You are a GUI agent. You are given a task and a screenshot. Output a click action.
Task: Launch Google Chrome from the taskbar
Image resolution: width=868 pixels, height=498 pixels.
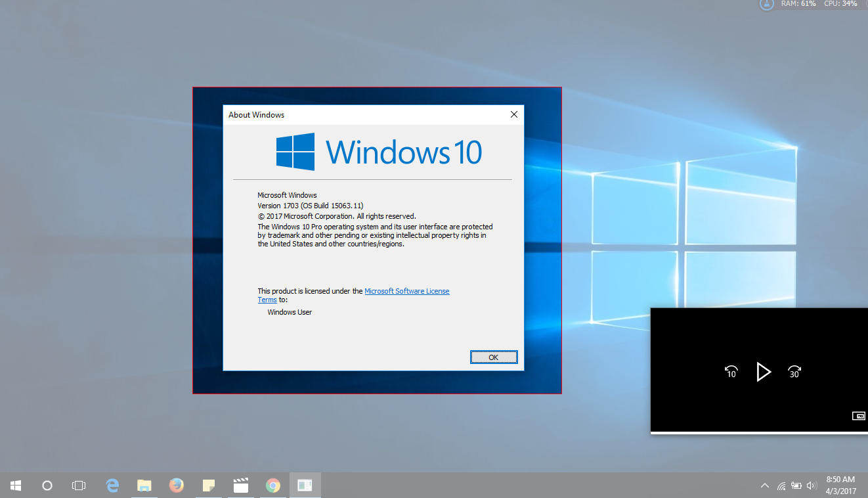pos(273,486)
